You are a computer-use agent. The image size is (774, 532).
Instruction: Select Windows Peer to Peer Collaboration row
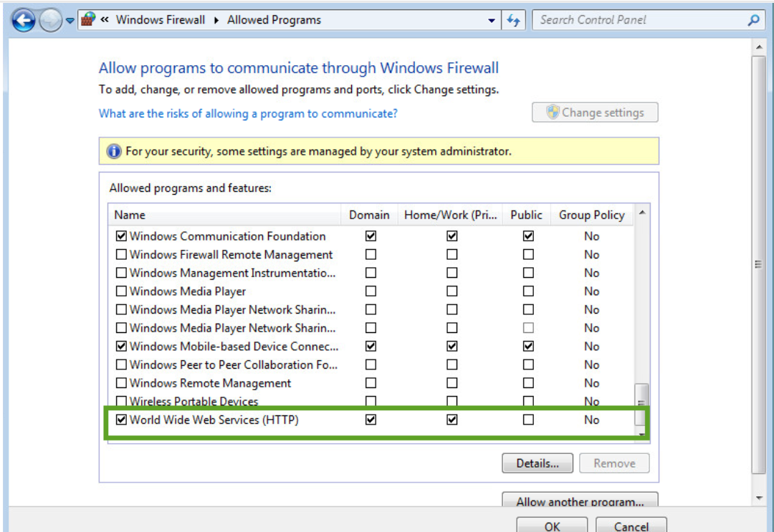pos(371,365)
